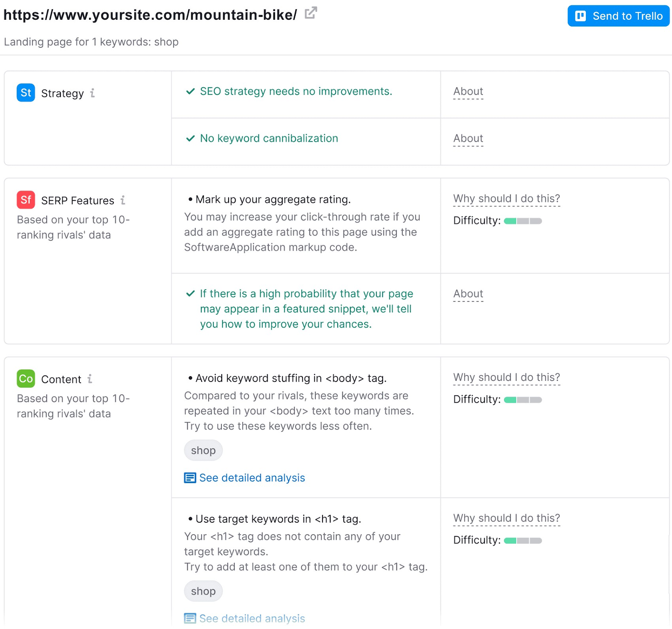Open See detailed analysis for keyword stuffing

point(252,477)
